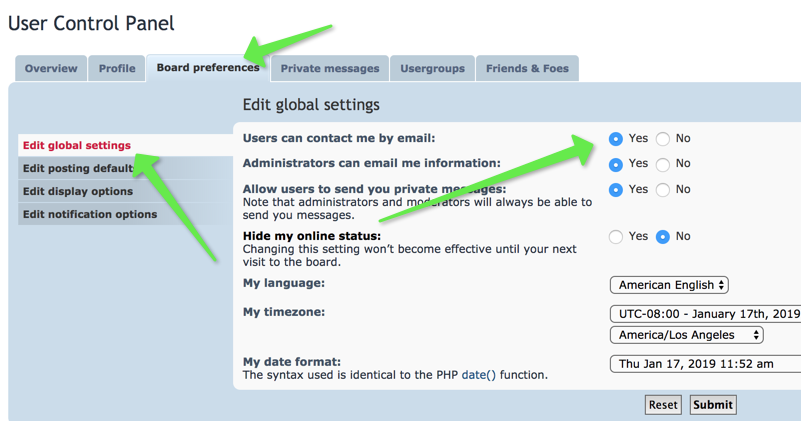Viewport: 801px width, 421px height.
Task: Select Yes to hide my online status
Action: coord(616,237)
